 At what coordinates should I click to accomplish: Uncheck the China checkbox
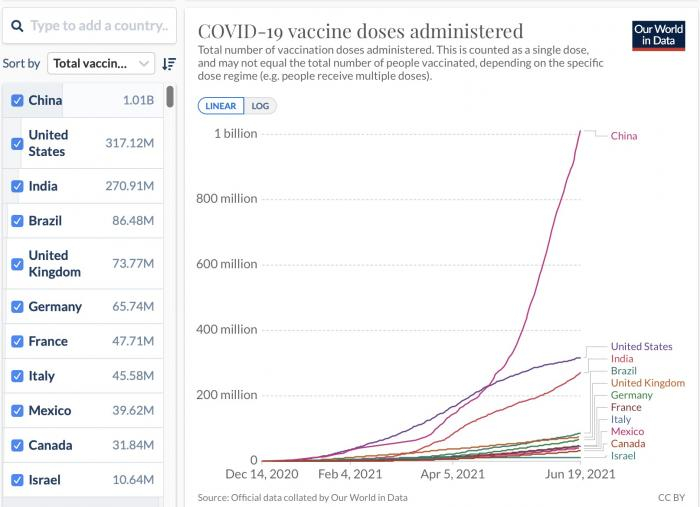coord(17,100)
